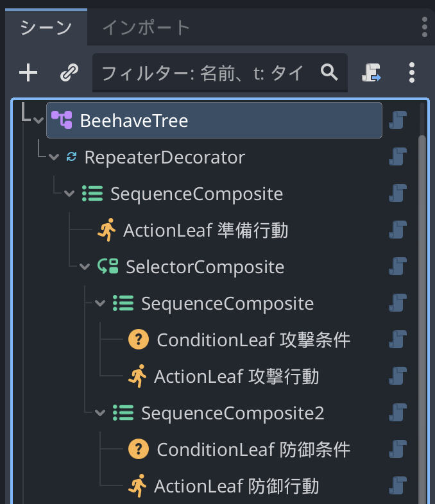Select the ActionLeaf 攻撃行動 node
The width and height of the screenshot is (435, 504).
(235, 376)
